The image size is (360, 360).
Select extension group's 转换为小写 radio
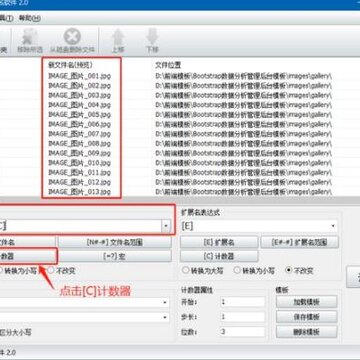coord(255,271)
